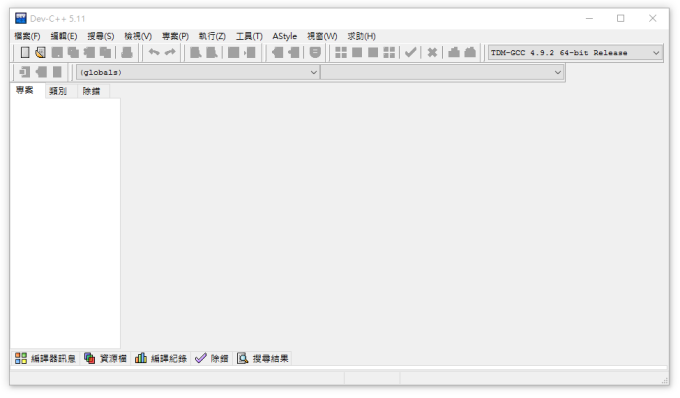Image resolution: width=680 pixels, height=398 pixels.
Task: Open the 視窗(W) menu
Action: click(x=322, y=36)
